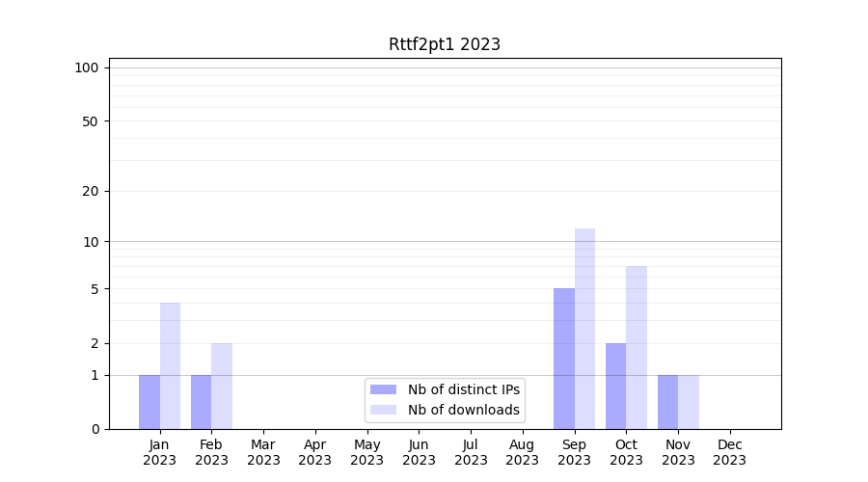868x482 pixels.
Task: Click the dark blue distinct IPs legend swatch
Action: coord(383,389)
